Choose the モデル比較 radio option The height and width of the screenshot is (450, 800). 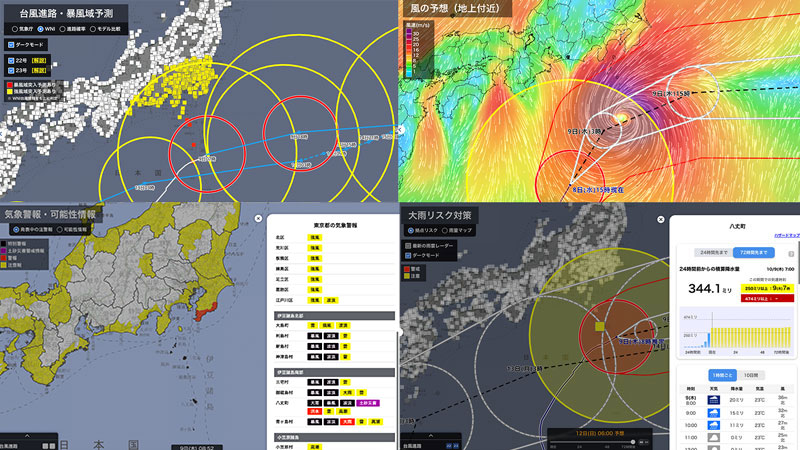pyautogui.click(x=96, y=30)
